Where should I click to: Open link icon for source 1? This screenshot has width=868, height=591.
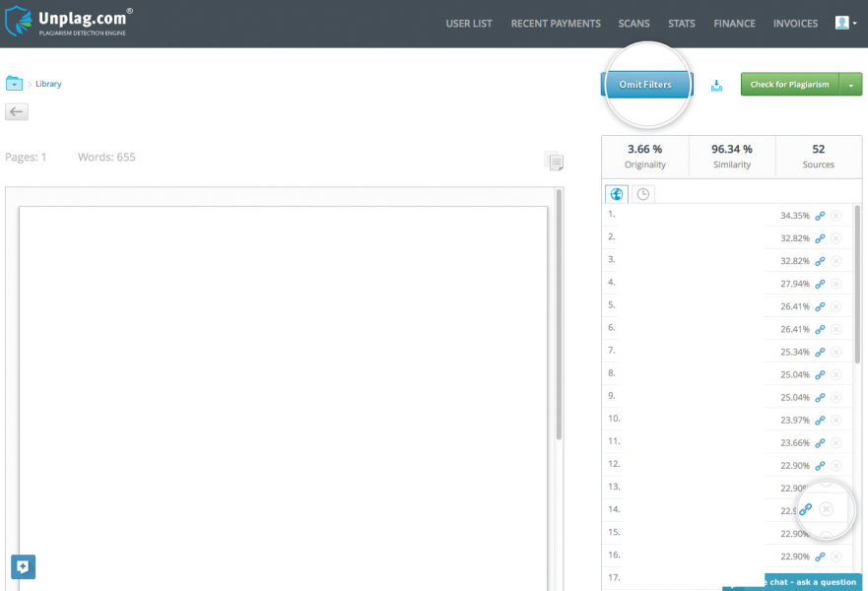click(x=820, y=216)
